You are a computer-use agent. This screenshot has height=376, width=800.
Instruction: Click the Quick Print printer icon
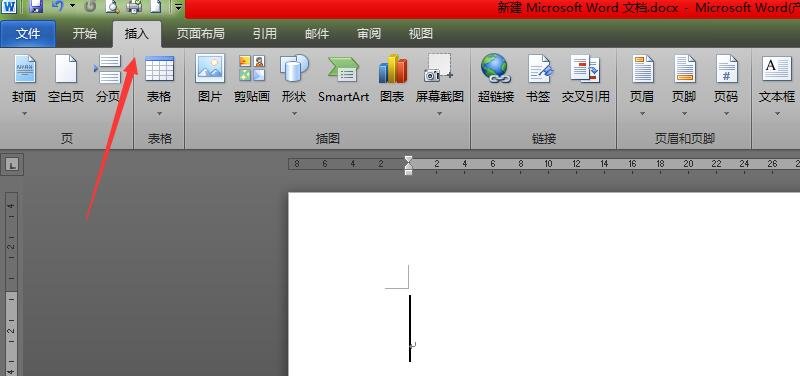[x=134, y=6]
